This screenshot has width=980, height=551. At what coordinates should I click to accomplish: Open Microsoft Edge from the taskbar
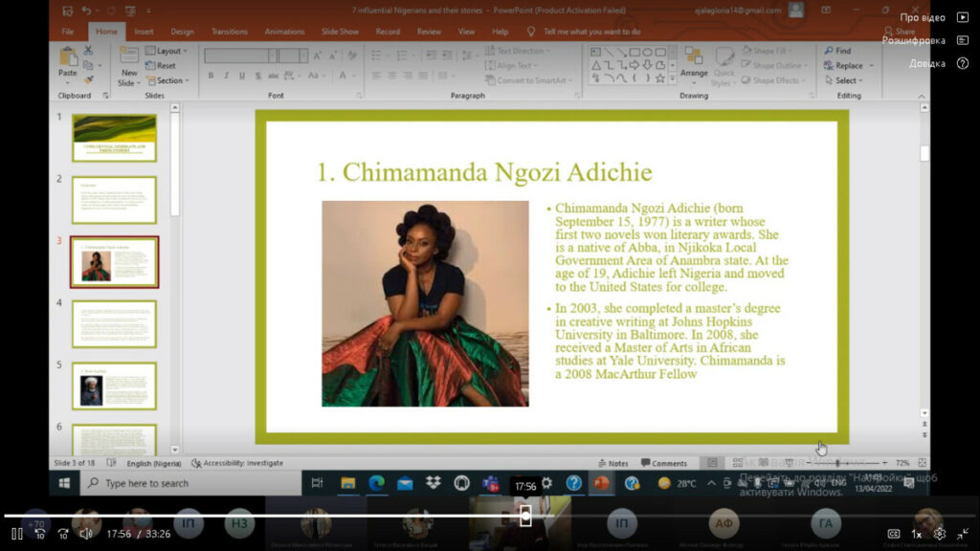pyautogui.click(x=376, y=483)
